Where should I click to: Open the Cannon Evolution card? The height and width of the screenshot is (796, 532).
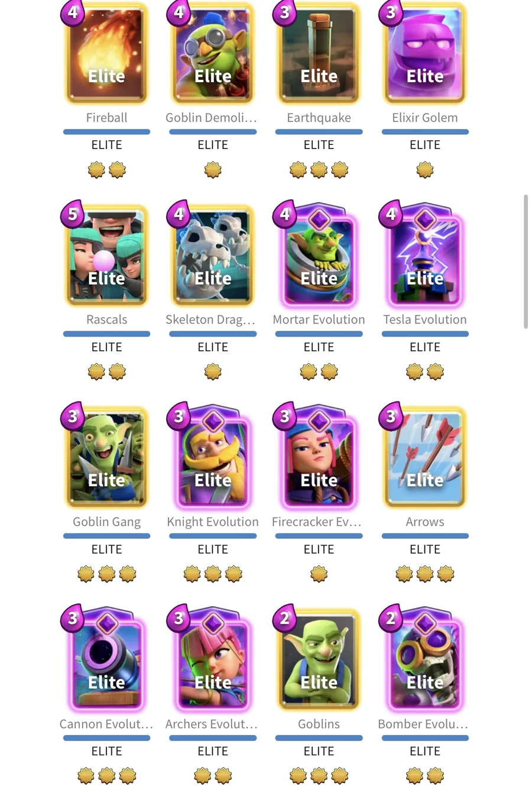point(106,659)
